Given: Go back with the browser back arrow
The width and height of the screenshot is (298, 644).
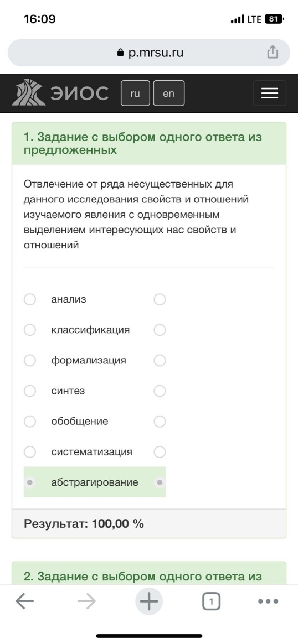Looking at the screenshot, I should pyautogui.click(x=25, y=602).
